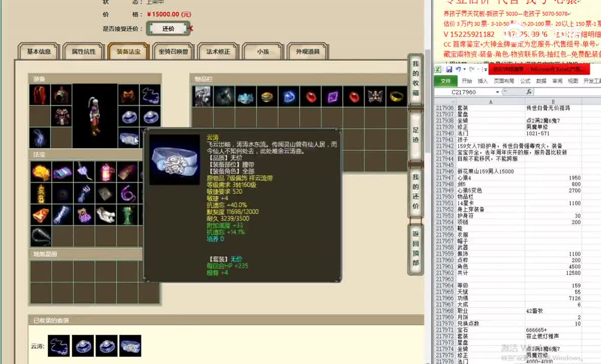Click the fx insert function icon
This screenshot has width=601, height=364.
(529, 92)
